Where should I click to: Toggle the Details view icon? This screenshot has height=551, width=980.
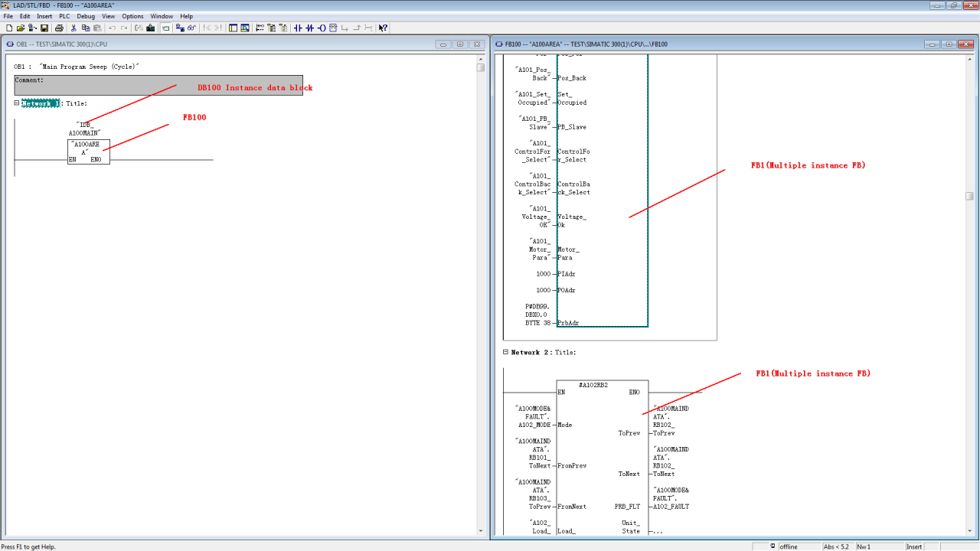[x=245, y=28]
